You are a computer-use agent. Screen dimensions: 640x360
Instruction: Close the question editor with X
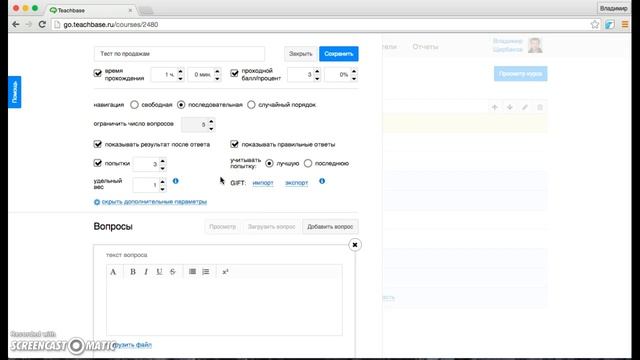pos(355,245)
